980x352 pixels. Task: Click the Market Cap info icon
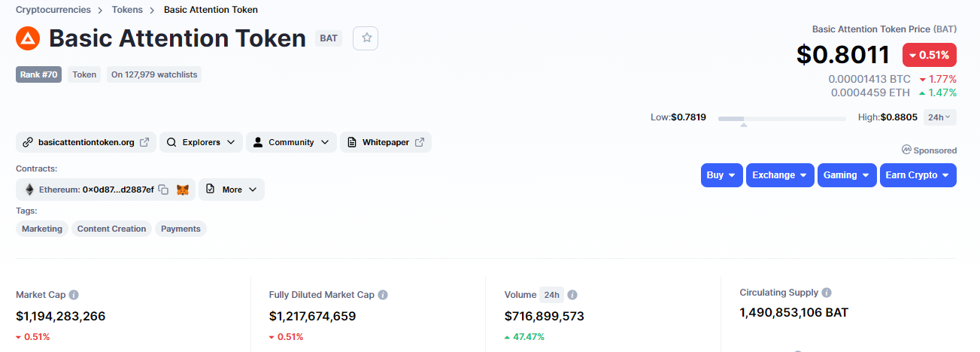coord(74,295)
